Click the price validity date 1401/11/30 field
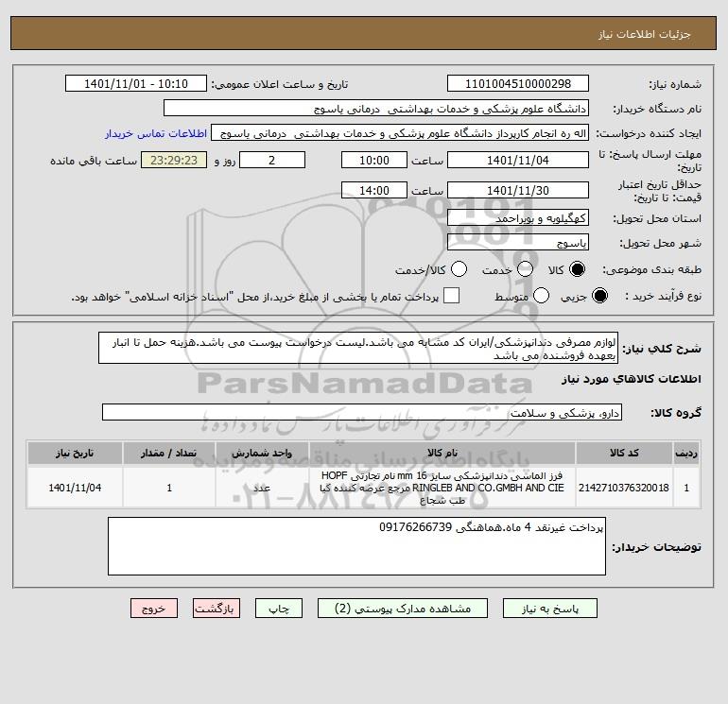The width and height of the screenshot is (728, 704). 518,190
